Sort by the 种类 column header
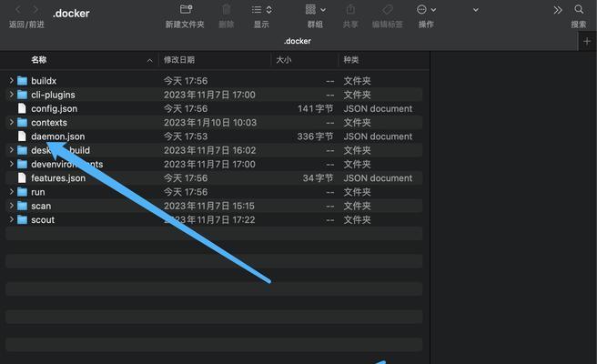The width and height of the screenshot is (597, 364). pyautogui.click(x=351, y=60)
